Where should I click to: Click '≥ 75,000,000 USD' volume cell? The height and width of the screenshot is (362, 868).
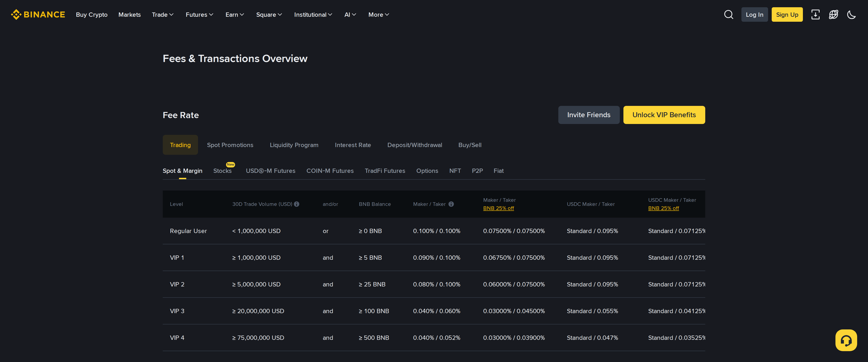tap(258, 338)
